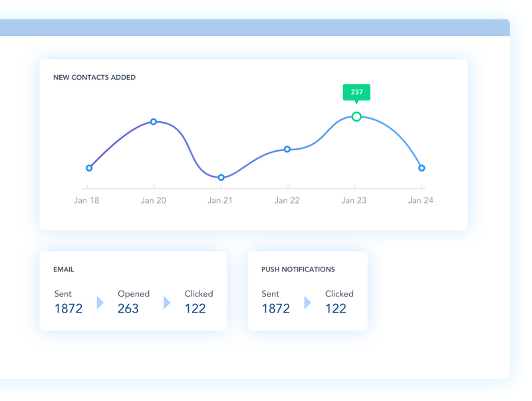Click the Jan 18 axis label
This screenshot has width=532, height=401.
click(x=86, y=201)
